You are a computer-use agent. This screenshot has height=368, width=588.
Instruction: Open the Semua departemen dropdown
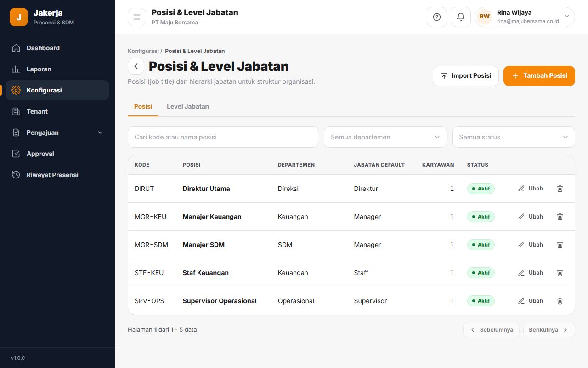click(385, 137)
